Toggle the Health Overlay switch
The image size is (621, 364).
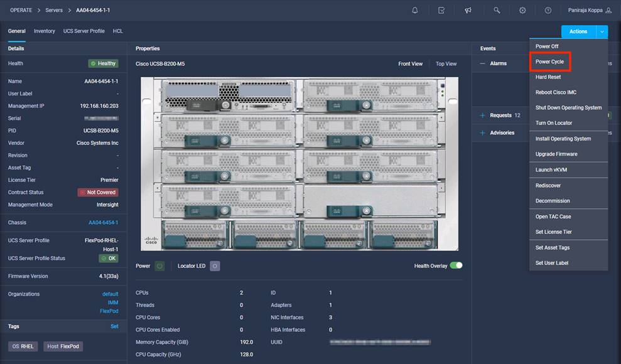pyautogui.click(x=456, y=265)
